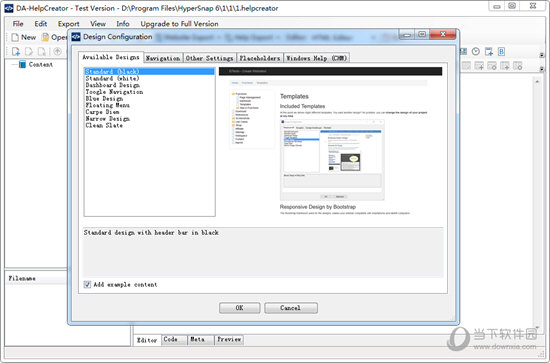Switch to the Preview tab at bottom
This screenshot has height=363, width=550.
coord(229,340)
